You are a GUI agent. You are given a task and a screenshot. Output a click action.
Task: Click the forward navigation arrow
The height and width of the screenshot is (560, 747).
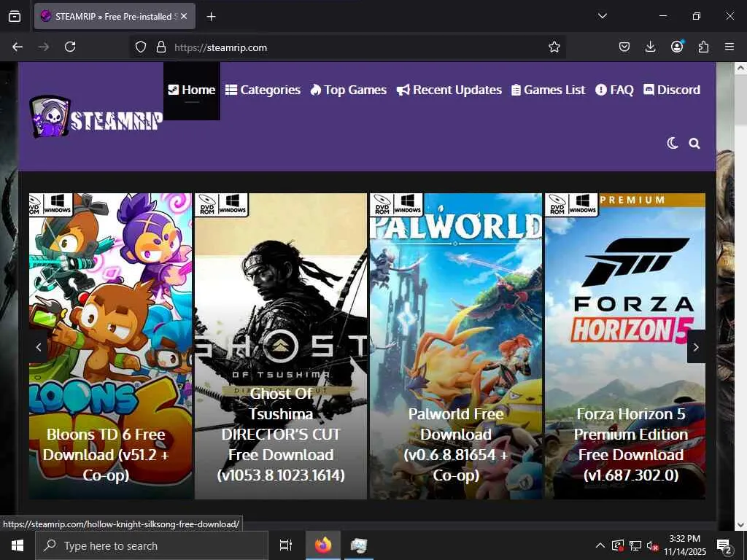[x=44, y=47]
